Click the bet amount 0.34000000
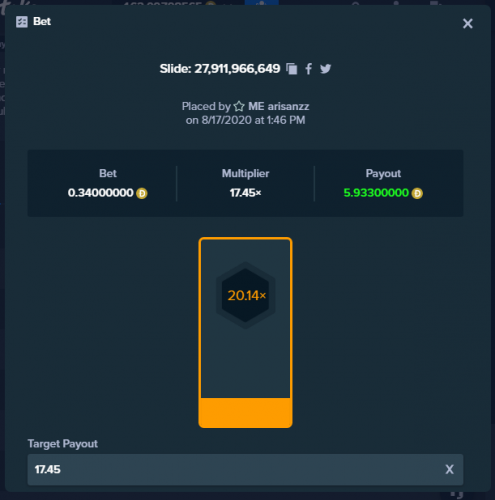 point(101,193)
